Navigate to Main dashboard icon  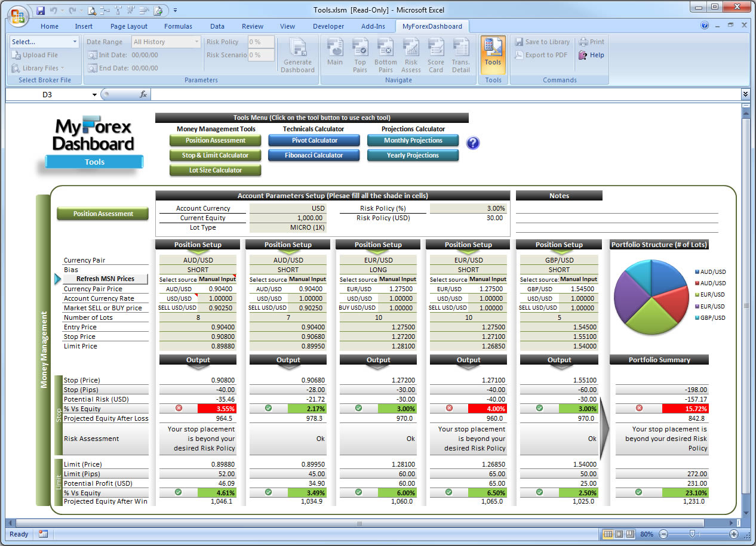[335, 55]
